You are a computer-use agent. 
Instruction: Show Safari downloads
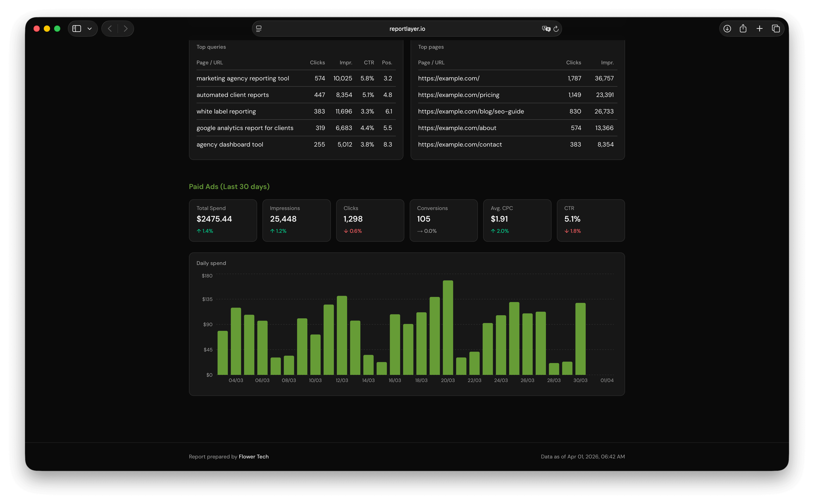(727, 29)
